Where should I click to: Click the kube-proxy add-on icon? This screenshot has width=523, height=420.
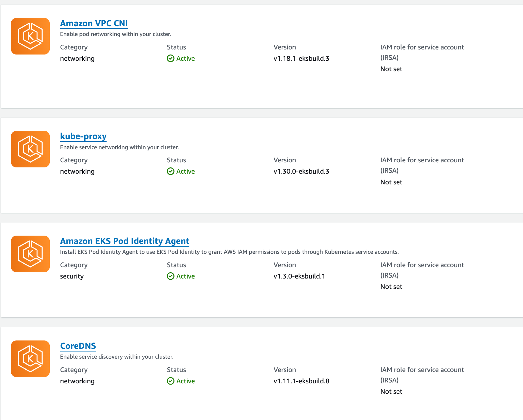click(30, 149)
